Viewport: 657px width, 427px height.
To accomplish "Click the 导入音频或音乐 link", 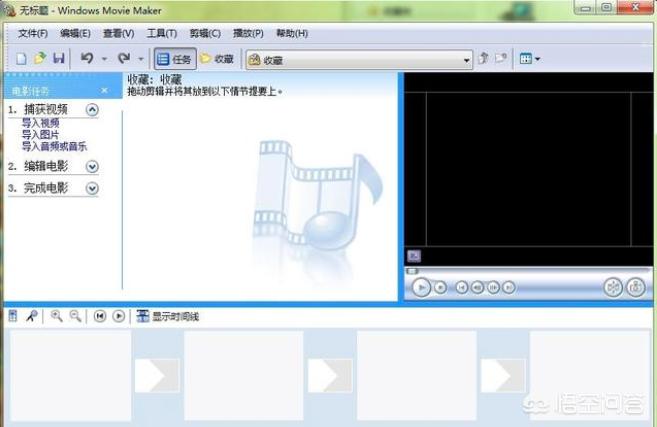I will click(x=54, y=146).
